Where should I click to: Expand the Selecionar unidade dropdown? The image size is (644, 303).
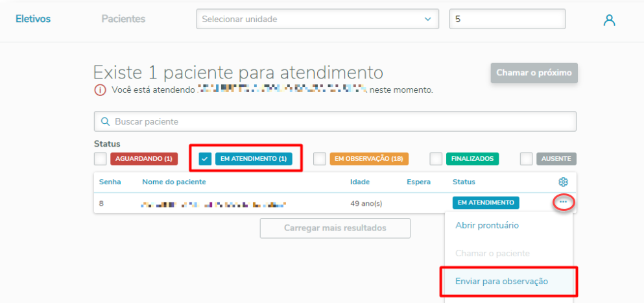pos(318,19)
